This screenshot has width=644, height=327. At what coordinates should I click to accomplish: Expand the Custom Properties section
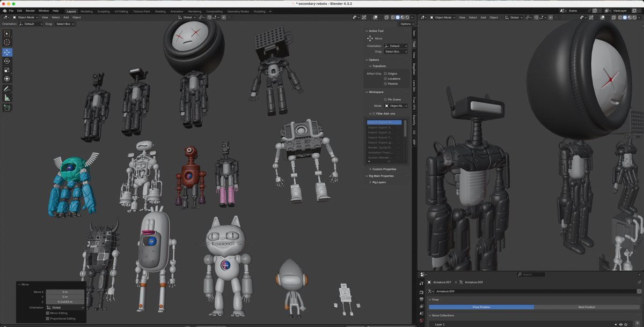[385, 169]
